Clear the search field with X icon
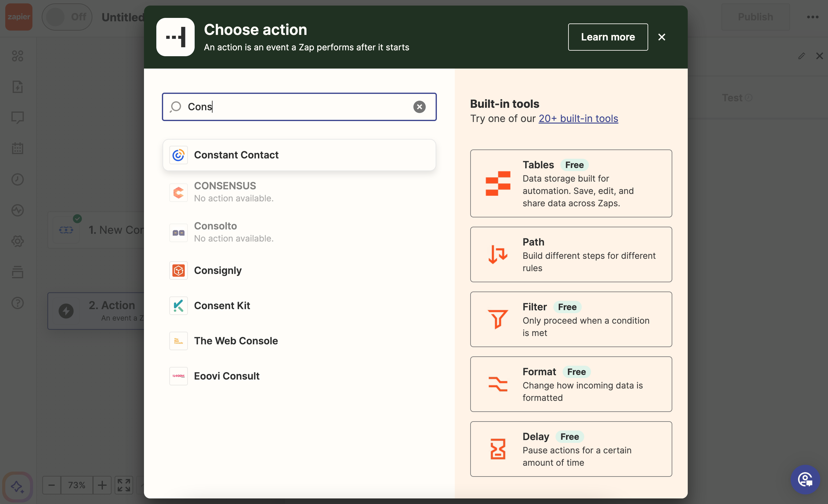 coord(419,107)
